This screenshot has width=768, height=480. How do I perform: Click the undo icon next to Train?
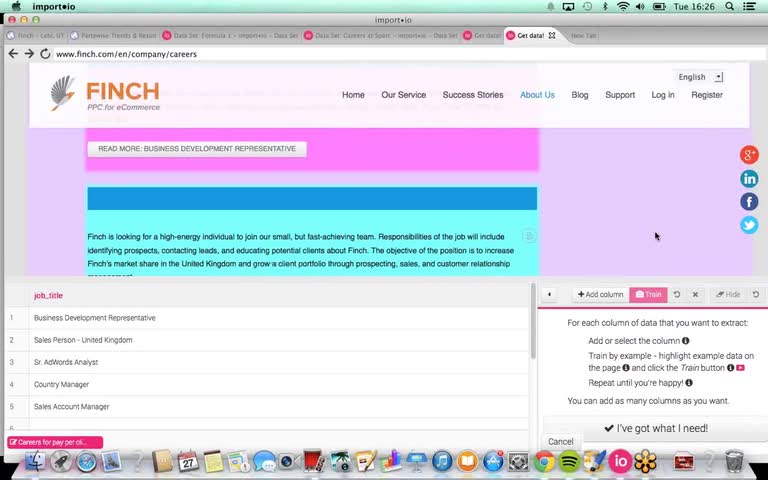point(677,294)
